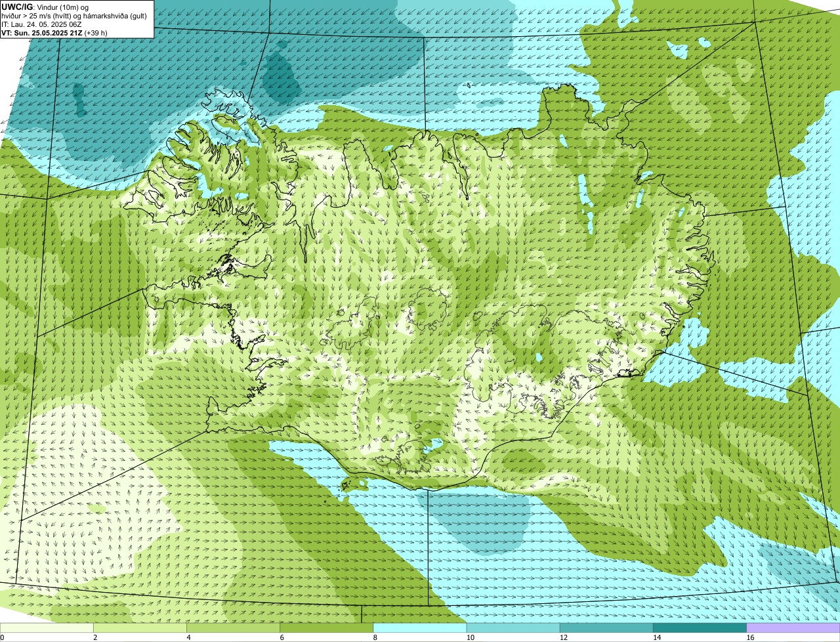Click the initial time "IT: Lau. 24. 05. 2025 06Z"

(x=41, y=24)
